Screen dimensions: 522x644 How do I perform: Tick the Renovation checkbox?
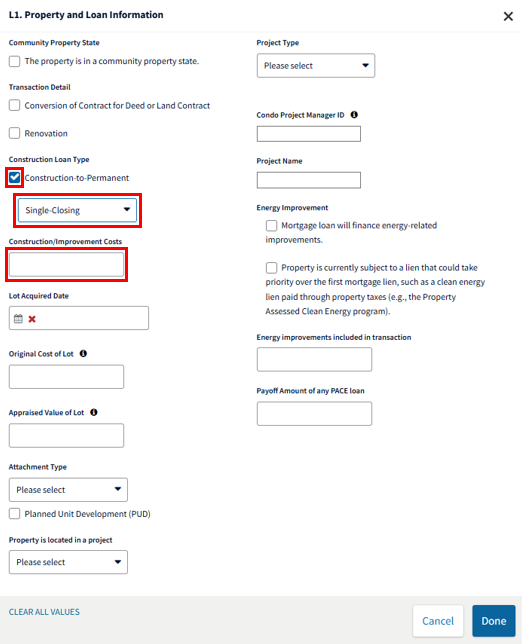[x=14, y=133]
